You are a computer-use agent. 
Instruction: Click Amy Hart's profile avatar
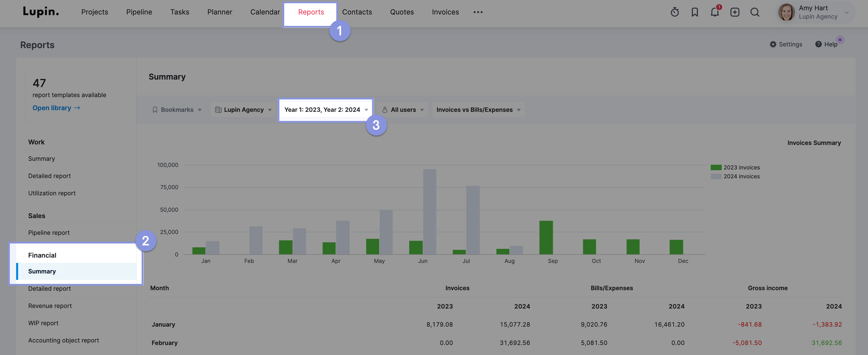click(787, 12)
